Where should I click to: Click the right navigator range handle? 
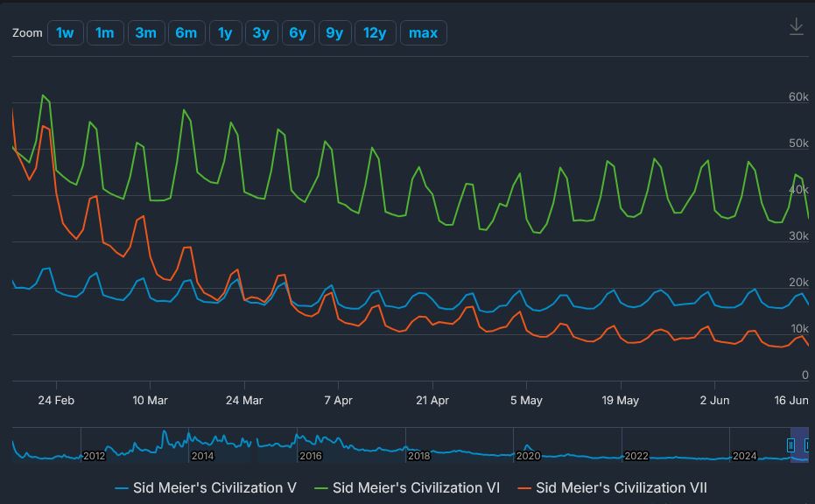(x=807, y=445)
